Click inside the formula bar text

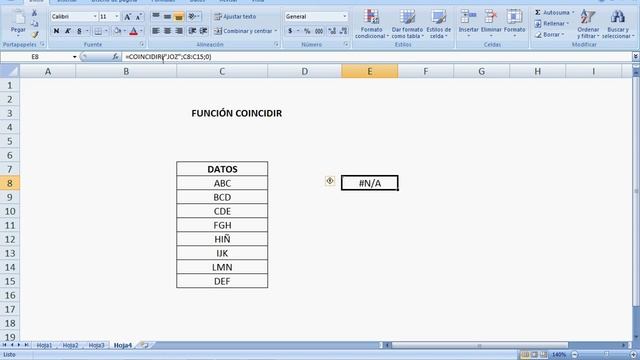tap(168, 57)
